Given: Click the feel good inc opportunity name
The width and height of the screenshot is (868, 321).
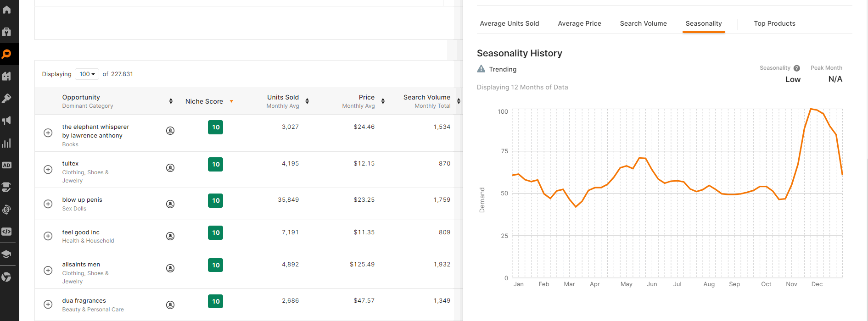Looking at the screenshot, I should point(81,232).
